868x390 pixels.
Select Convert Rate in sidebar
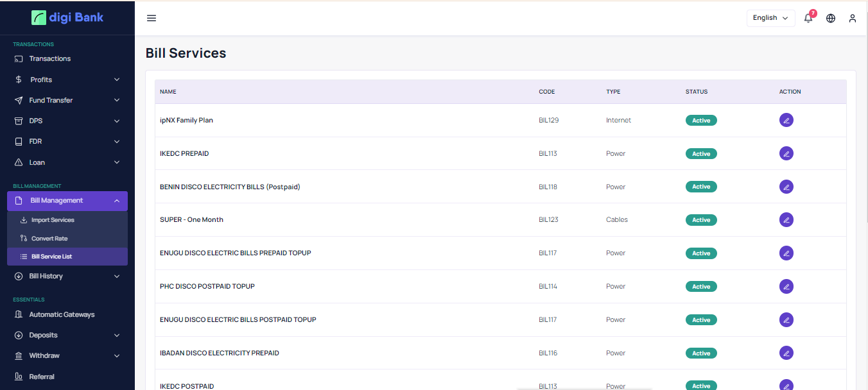(49, 239)
